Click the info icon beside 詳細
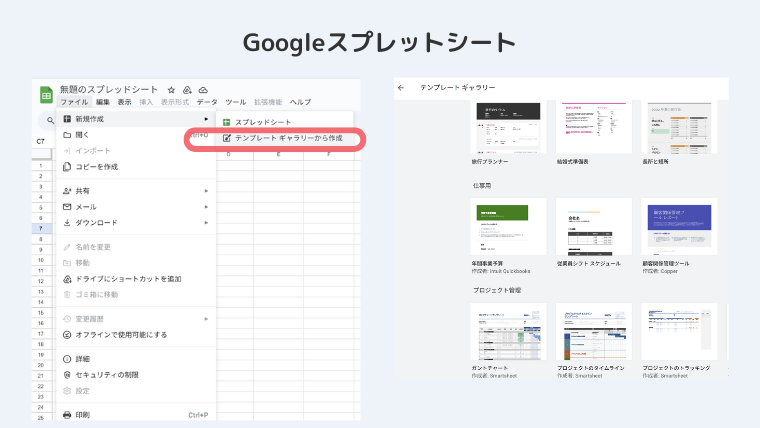Image resolution: width=760 pixels, height=428 pixels. pos(67,359)
